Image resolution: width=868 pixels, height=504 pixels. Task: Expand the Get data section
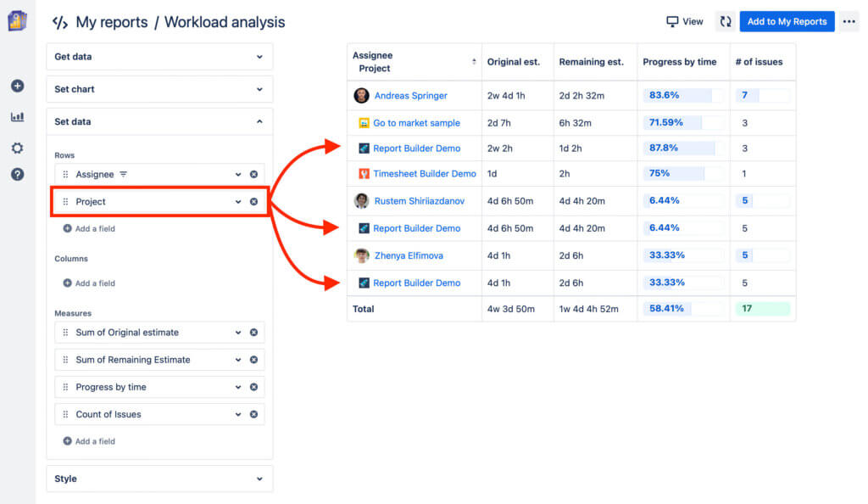pyautogui.click(x=159, y=56)
